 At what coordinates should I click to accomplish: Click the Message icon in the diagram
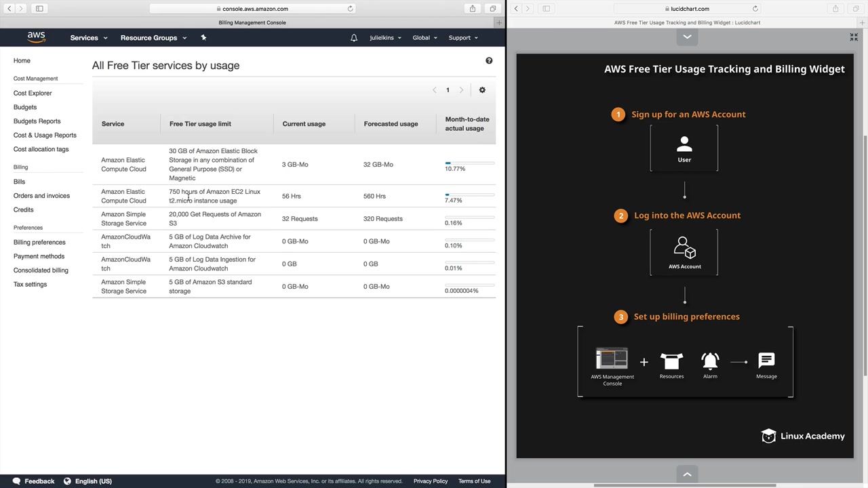click(766, 361)
